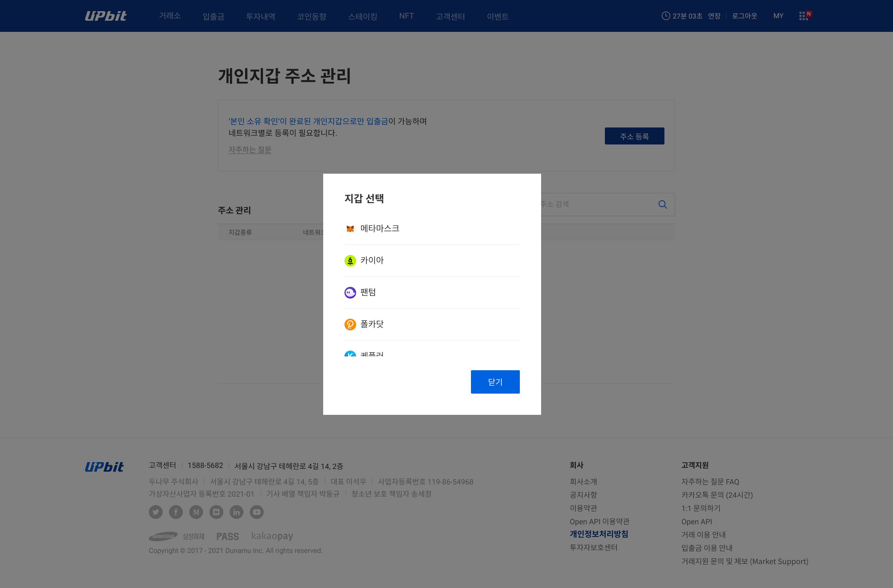893x588 pixels.
Task: Open the 자주하는 질문 link
Action: pyautogui.click(x=250, y=150)
